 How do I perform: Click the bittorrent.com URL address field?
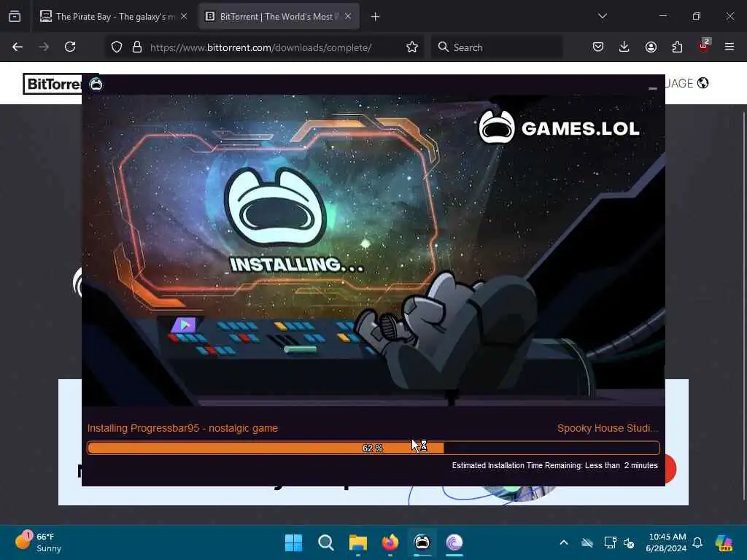tap(260, 47)
